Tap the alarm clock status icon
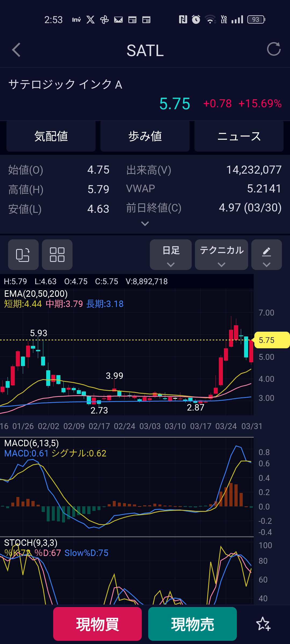This screenshot has width=290, height=644. pos(196,20)
